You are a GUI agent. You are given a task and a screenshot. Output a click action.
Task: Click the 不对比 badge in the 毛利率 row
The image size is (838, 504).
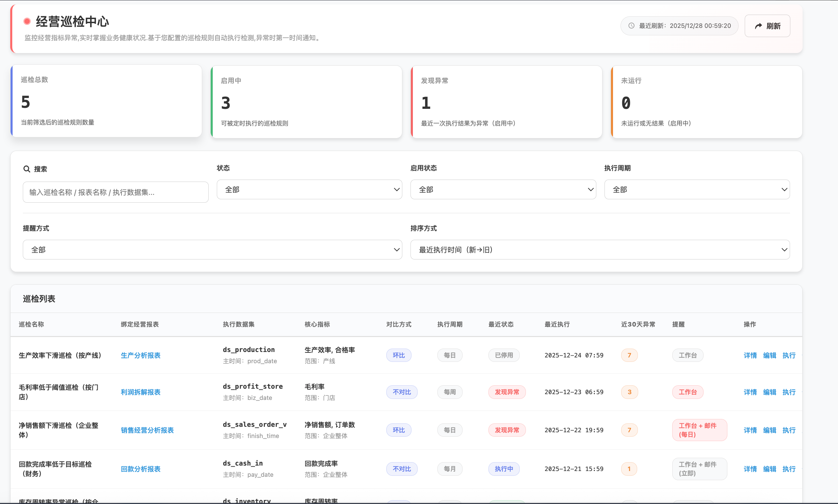click(402, 392)
